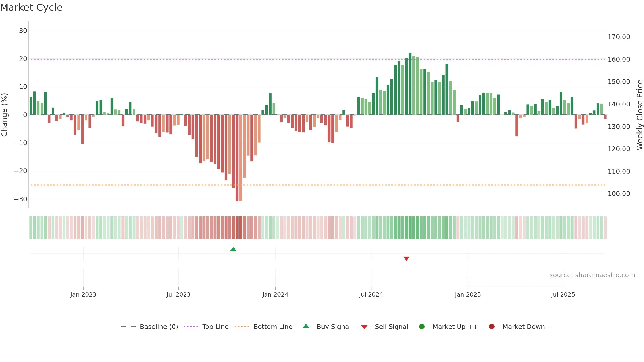Toggle the Sell Signal legend entry
This screenshot has height=362, width=644.
[x=385, y=327]
